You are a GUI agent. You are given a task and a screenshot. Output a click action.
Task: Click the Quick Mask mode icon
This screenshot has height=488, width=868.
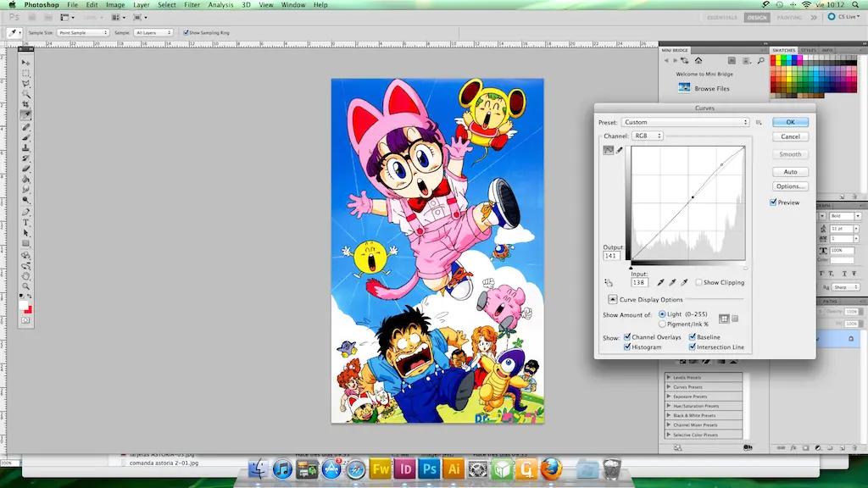pos(25,320)
